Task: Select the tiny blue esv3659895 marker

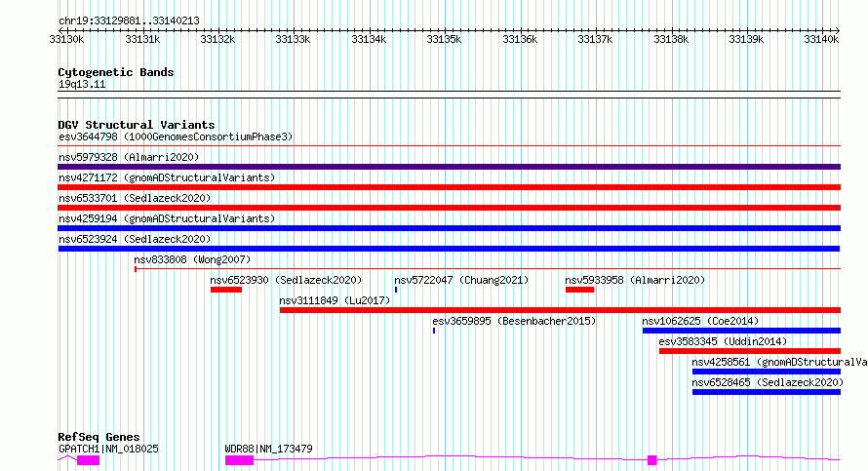Action: click(434, 331)
